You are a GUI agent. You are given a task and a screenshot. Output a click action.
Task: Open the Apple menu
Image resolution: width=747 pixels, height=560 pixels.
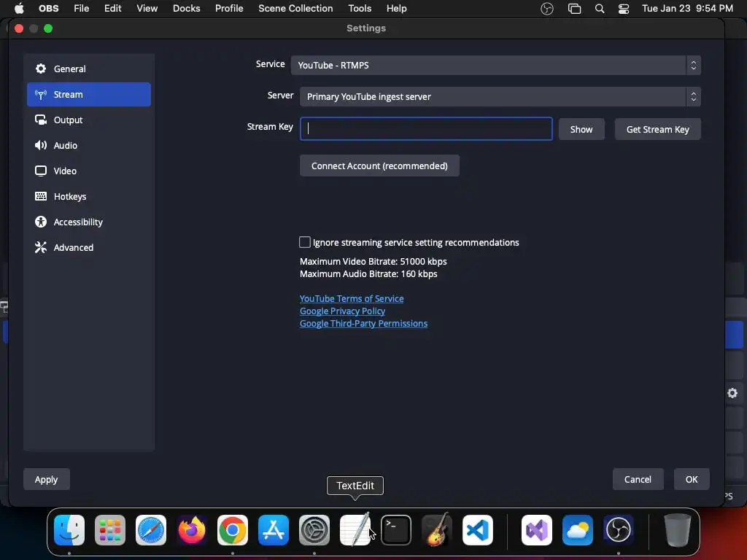point(19,8)
